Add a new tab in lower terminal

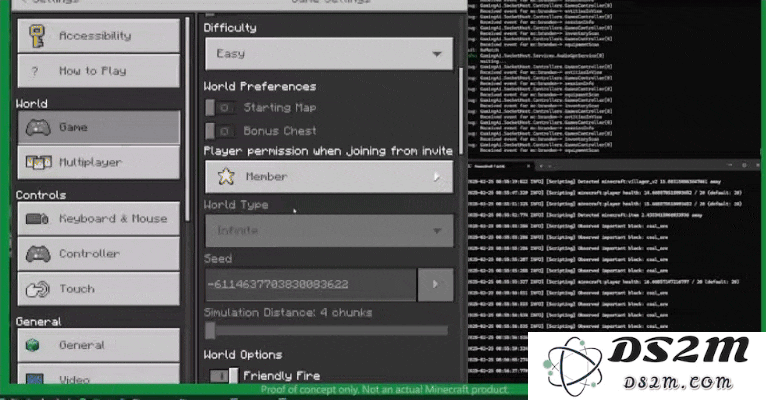tap(540, 166)
